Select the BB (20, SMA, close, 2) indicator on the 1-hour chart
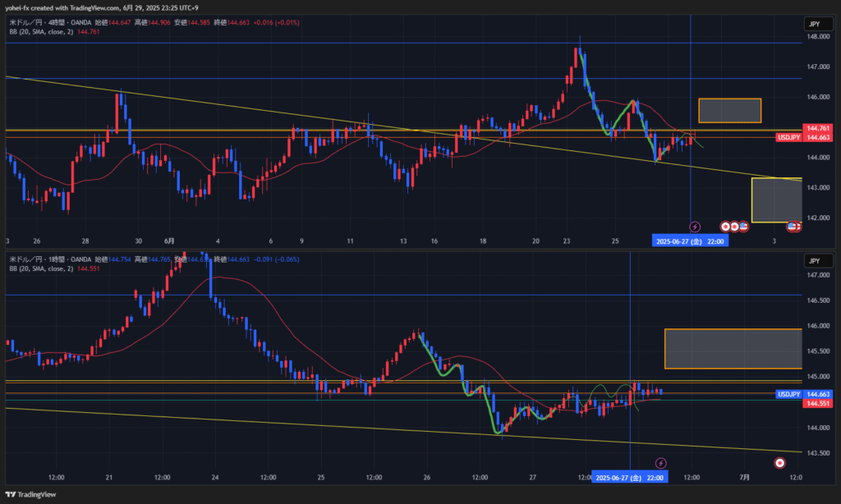 click(x=41, y=268)
